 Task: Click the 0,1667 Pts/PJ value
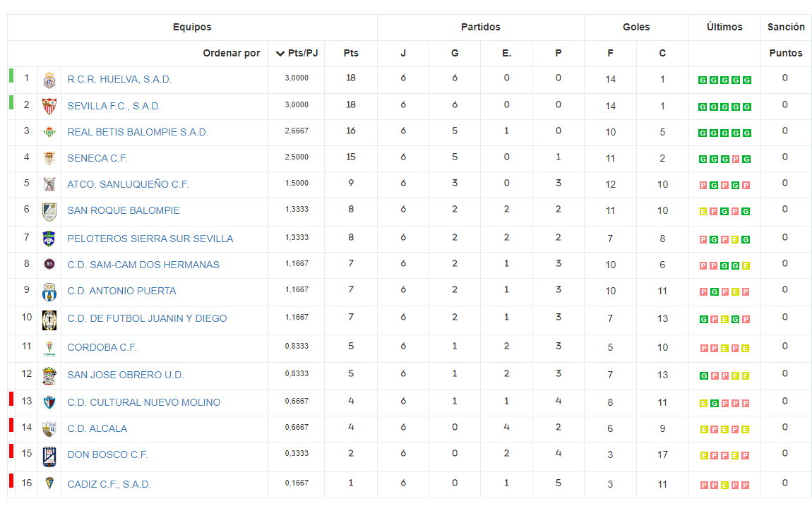[x=297, y=483]
